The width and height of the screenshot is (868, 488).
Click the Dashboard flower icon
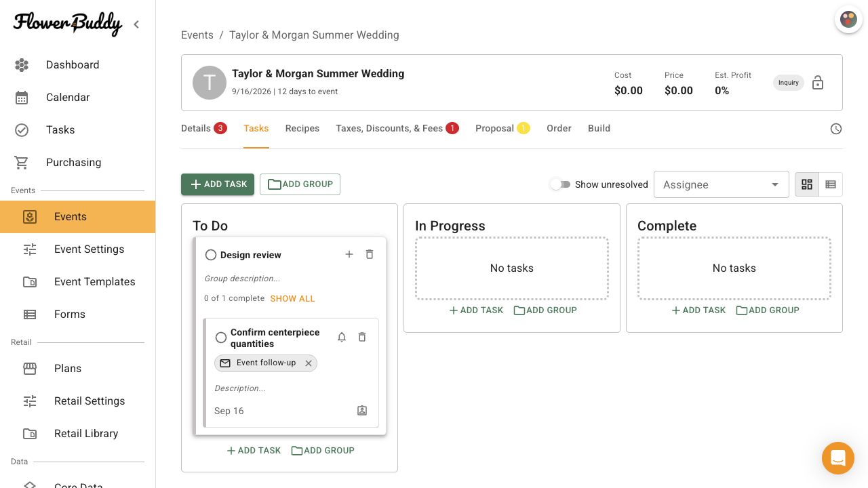22,65
